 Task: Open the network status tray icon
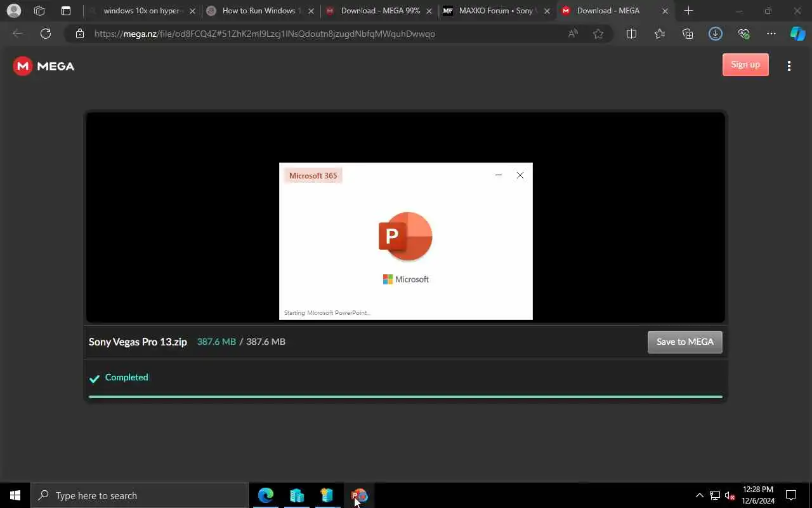point(715,495)
